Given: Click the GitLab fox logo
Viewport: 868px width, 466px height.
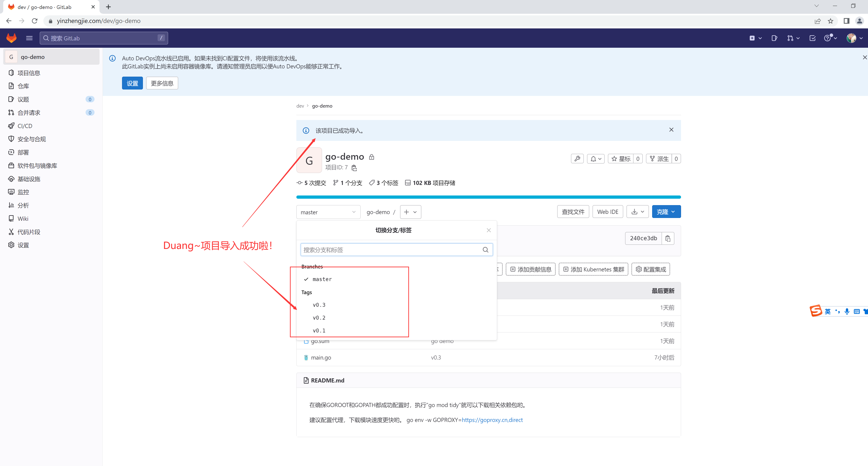Looking at the screenshot, I should [x=11, y=38].
